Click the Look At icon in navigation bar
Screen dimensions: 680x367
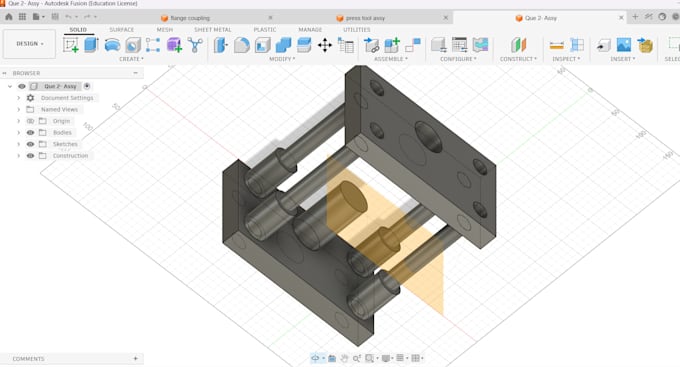click(332, 358)
